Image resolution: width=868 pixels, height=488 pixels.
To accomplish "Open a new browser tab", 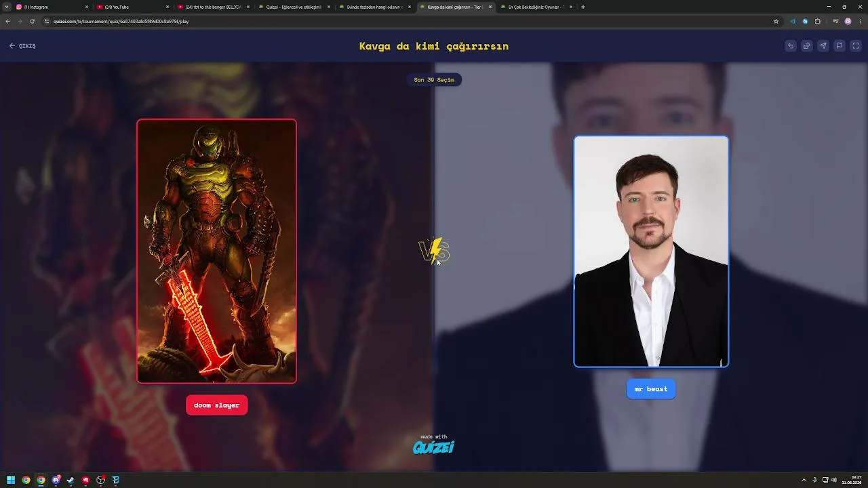I will click(x=583, y=7).
